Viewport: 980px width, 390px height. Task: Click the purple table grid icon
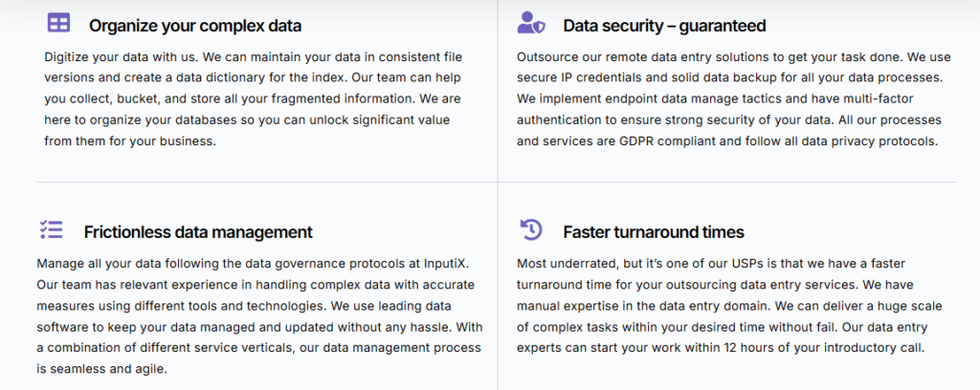(x=57, y=23)
